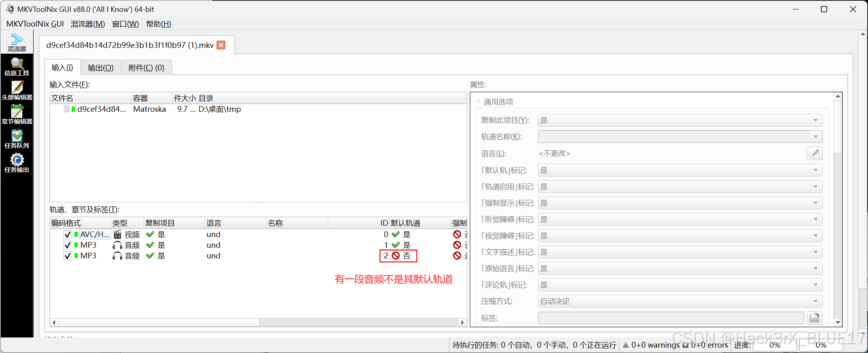Close the d9cef34d84...mkv tab with red X
The height and width of the screenshot is (353, 868).
point(221,45)
